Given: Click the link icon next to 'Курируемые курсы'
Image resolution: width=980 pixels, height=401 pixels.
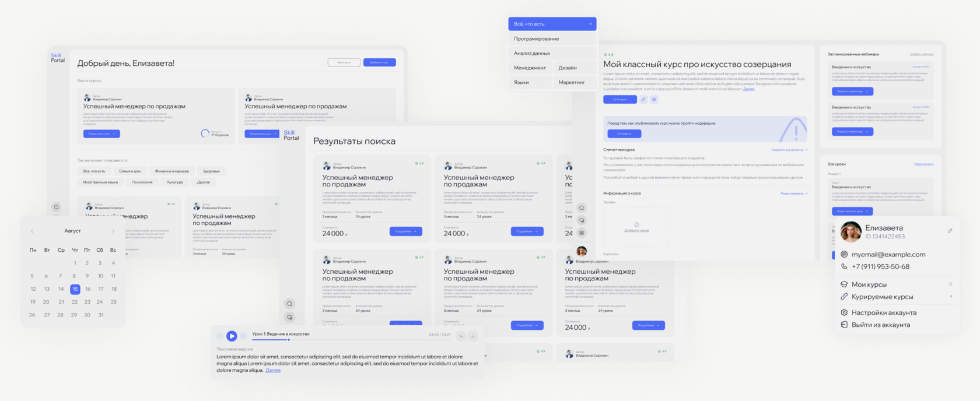Looking at the screenshot, I should click(844, 297).
